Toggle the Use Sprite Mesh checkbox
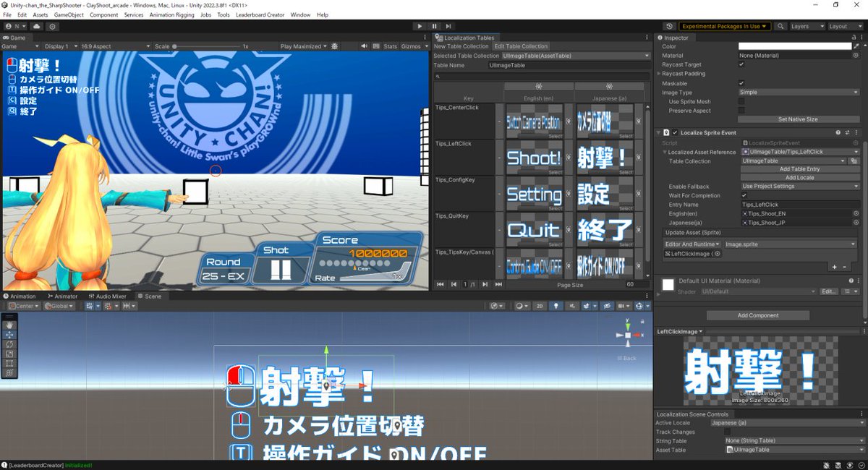The width and height of the screenshot is (868, 470). tap(741, 102)
